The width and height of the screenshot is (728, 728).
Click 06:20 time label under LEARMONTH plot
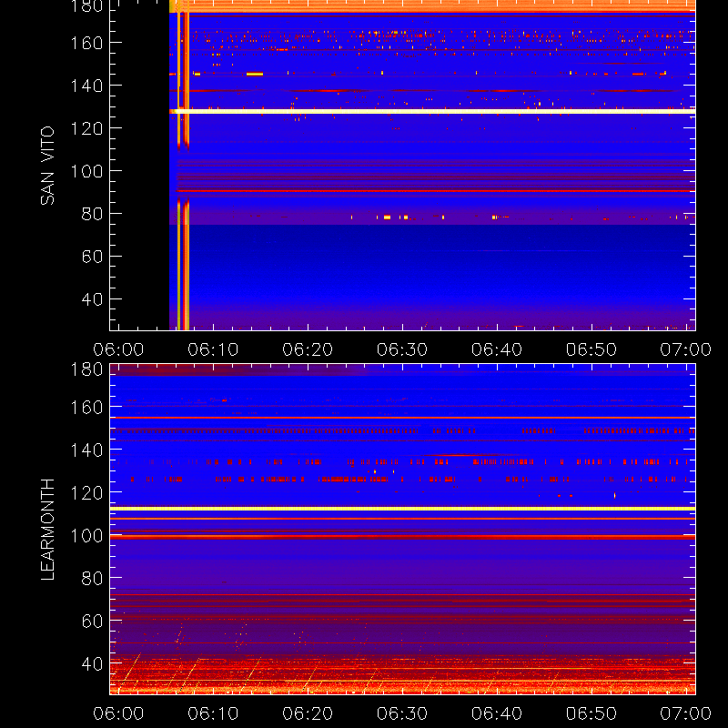(308, 713)
